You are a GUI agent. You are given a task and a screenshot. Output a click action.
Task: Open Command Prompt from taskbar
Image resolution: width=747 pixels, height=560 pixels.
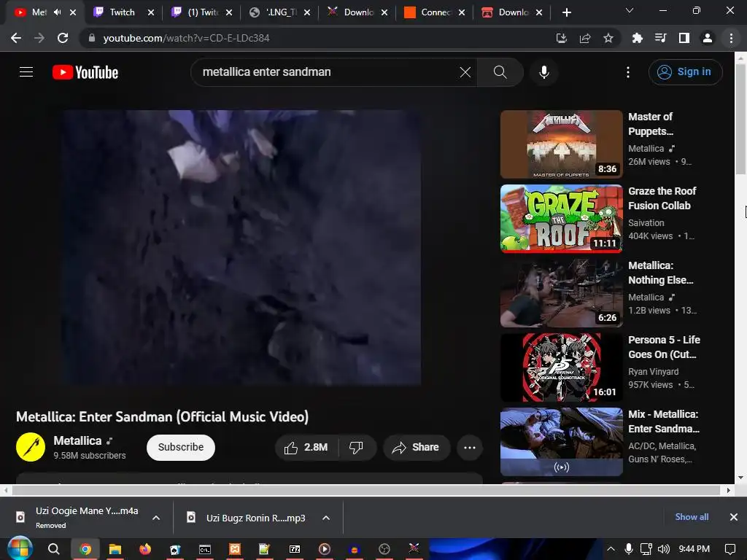tap(205, 549)
